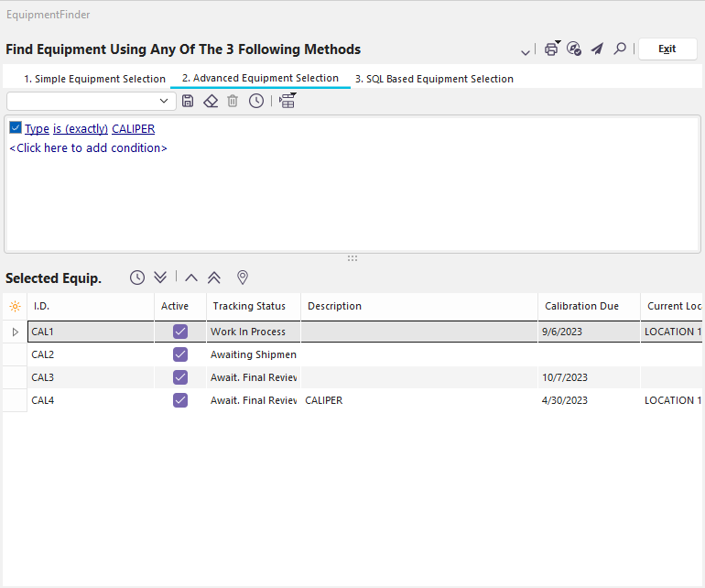Click the map pin location icon
The width and height of the screenshot is (705, 588).
click(243, 278)
